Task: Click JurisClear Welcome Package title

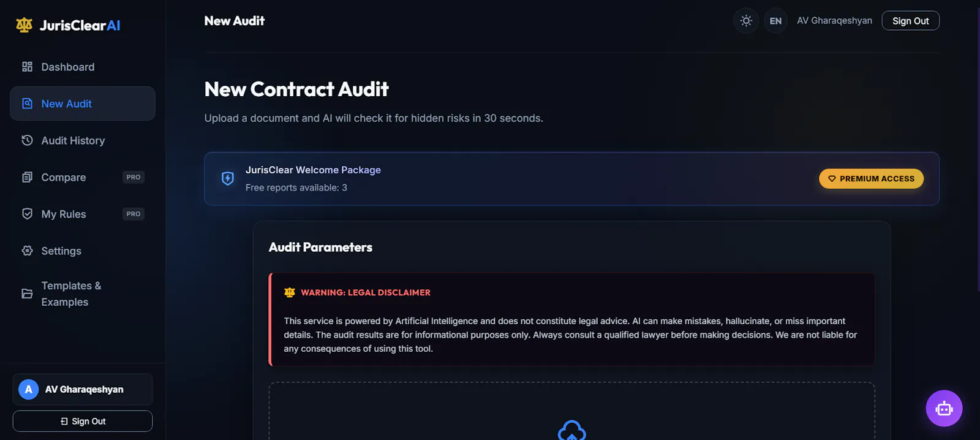Action: coord(313,170)
